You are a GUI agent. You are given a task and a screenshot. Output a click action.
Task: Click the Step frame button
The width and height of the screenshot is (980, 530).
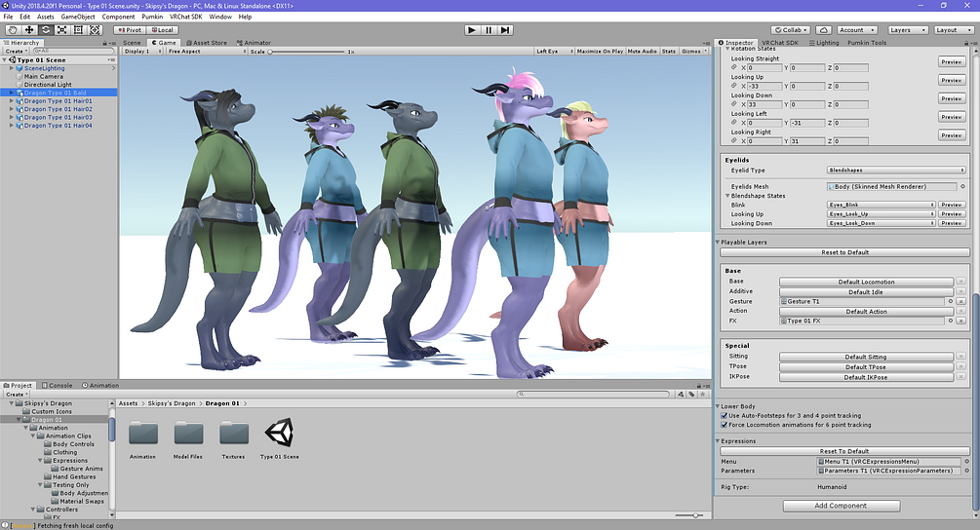506,30
